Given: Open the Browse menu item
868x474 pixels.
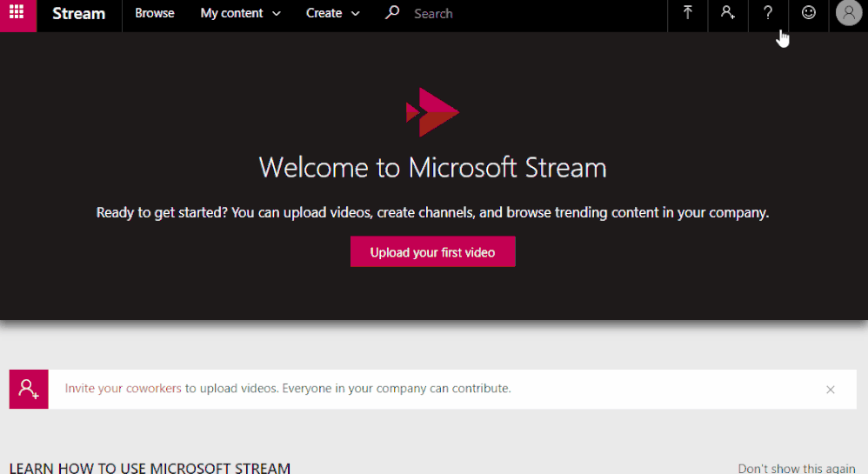Looking at the screenshot, I should (x=155, y=13).
